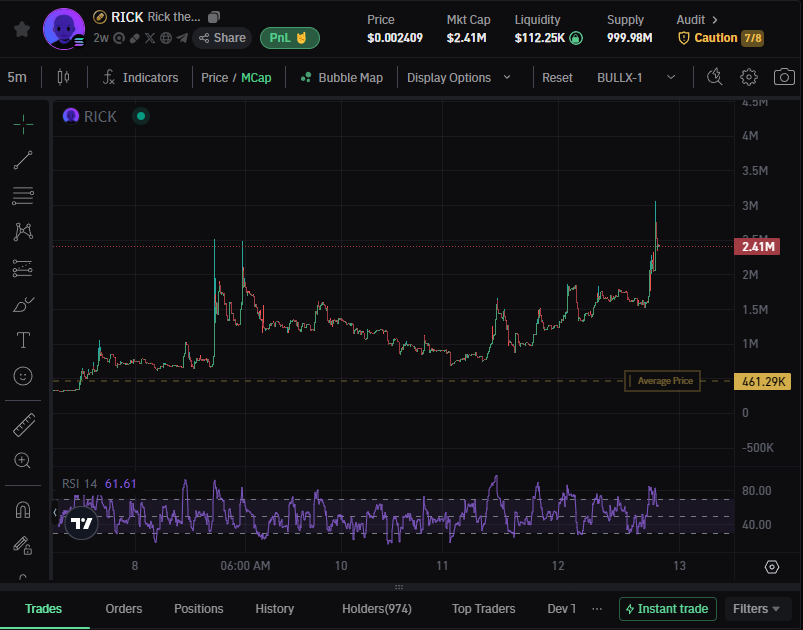Click the quick search lightning icon
This screenshot has height=630, width=803.
point(715,77)
